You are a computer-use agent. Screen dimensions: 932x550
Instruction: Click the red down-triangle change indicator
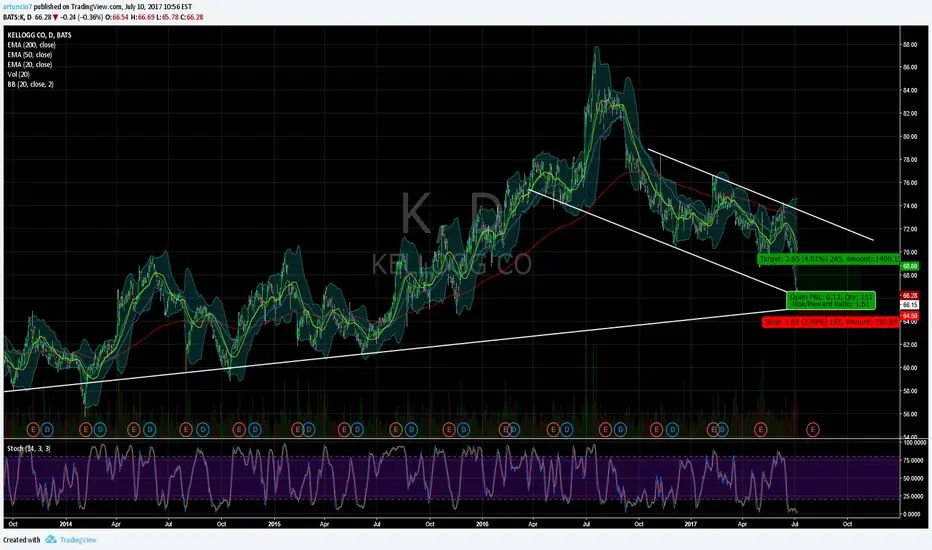55,17
